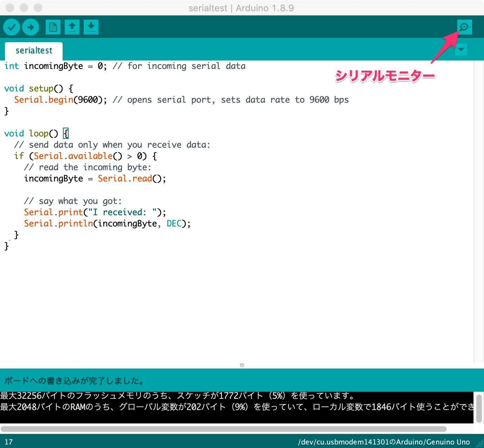Click the port text '/dev/cu.usbmodem141301'
The width and height of the screenshot is (484, 448).
[344, 442]
